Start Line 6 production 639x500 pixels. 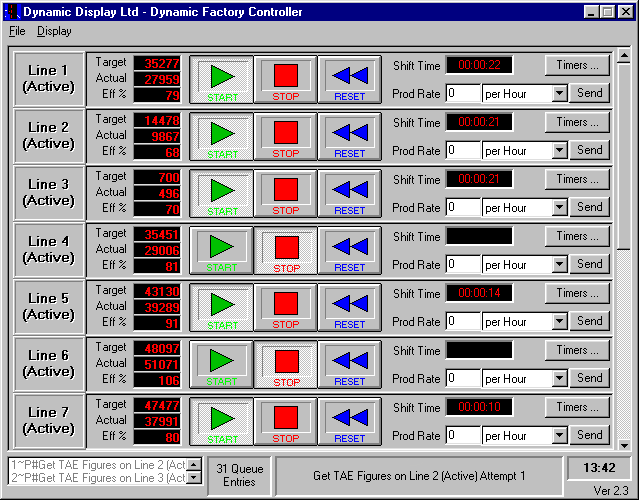point(222,365)
